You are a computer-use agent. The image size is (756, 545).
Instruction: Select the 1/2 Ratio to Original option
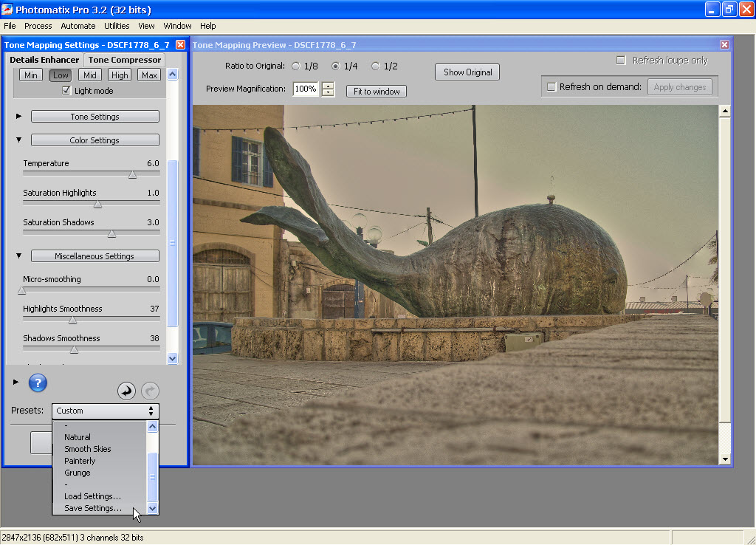click(x=376, y=66)
